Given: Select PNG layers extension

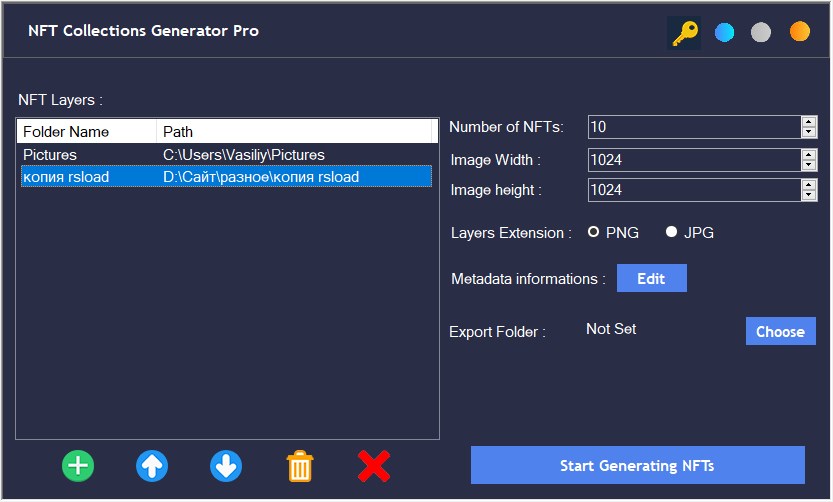Looking at the screenshot, I should 593,232.
